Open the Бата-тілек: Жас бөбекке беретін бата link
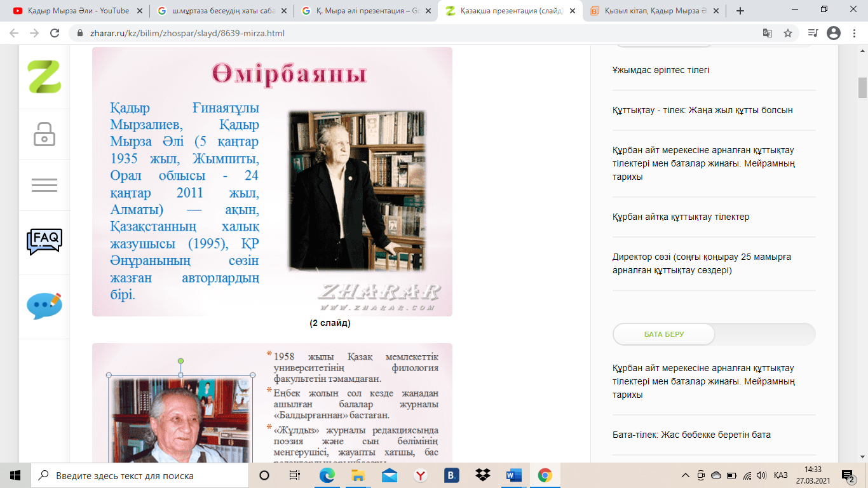The width and height of the screenshot is (868, 488). click(691, 435)
